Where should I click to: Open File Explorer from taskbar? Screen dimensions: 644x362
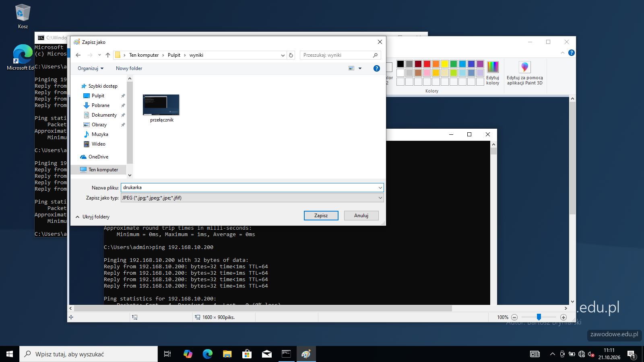coord(227,354)
